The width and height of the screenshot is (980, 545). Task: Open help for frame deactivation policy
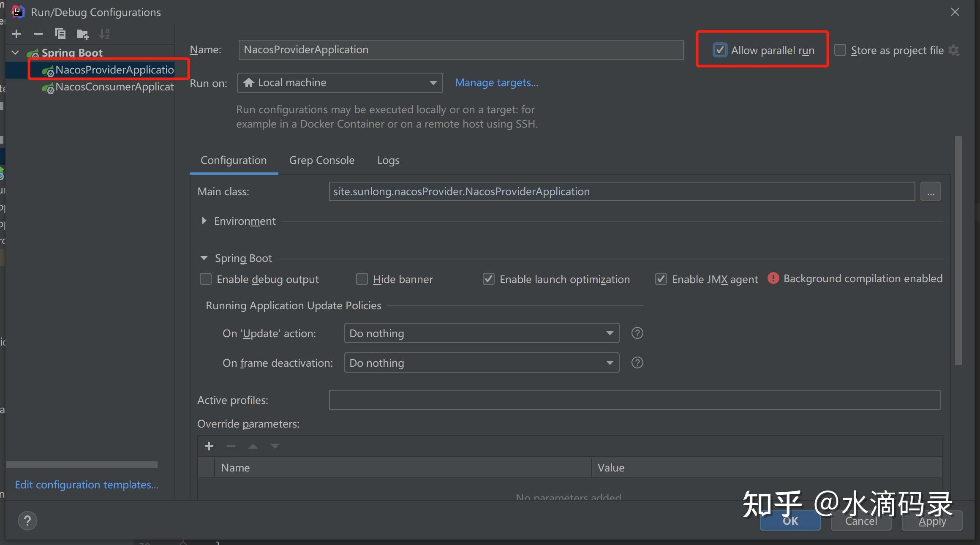coord(637,363)
